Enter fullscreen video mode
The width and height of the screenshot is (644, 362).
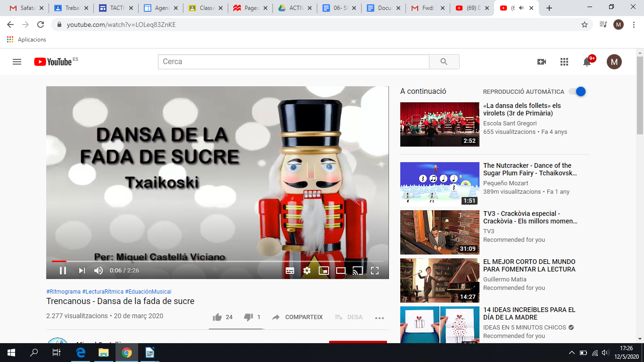coord(375,271)
